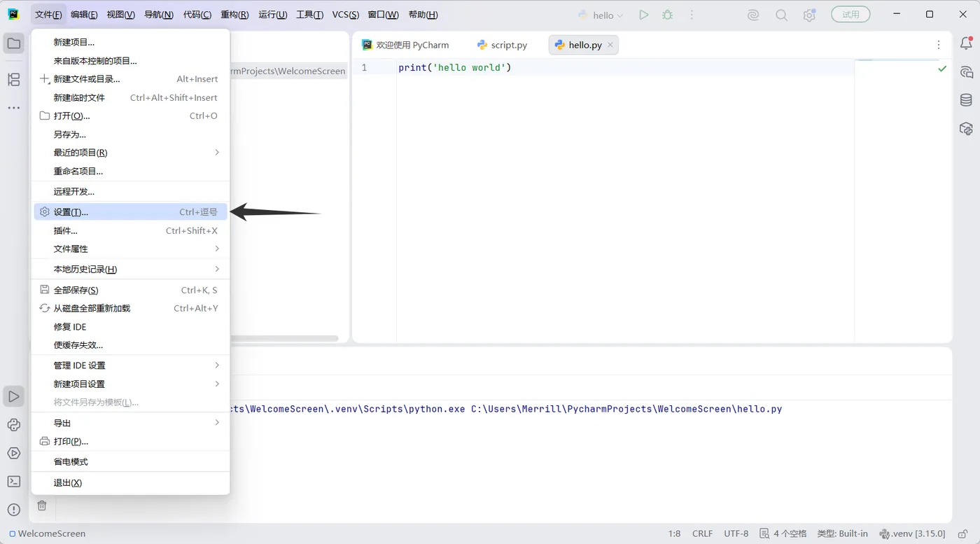980x544 pixels.
Task: Expand the 导出 submenu
Action: [x=130, y=423]
